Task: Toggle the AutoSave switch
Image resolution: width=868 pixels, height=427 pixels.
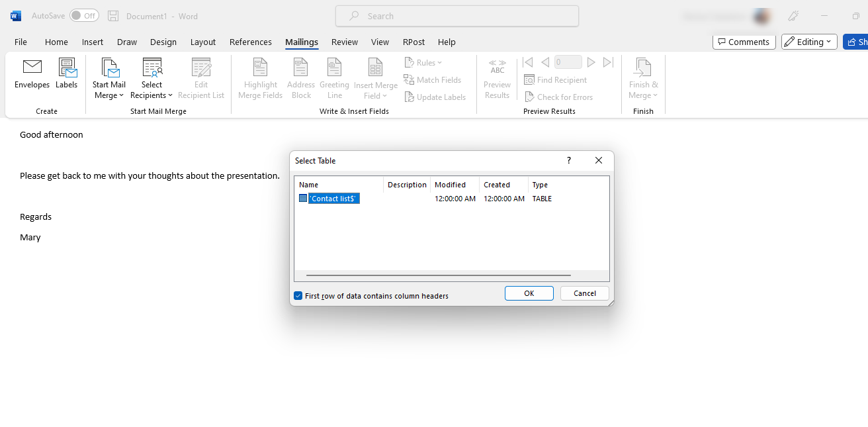Action: (84, 16)
